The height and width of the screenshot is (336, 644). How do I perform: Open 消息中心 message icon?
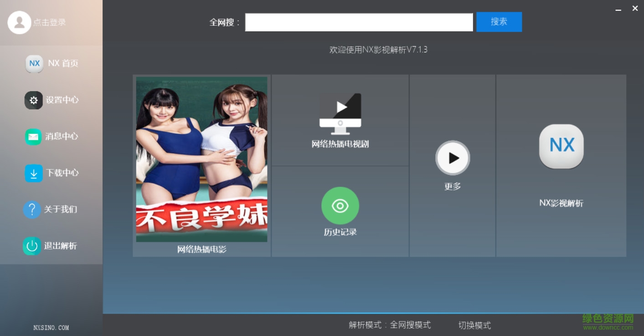click(x=33, y=137)
